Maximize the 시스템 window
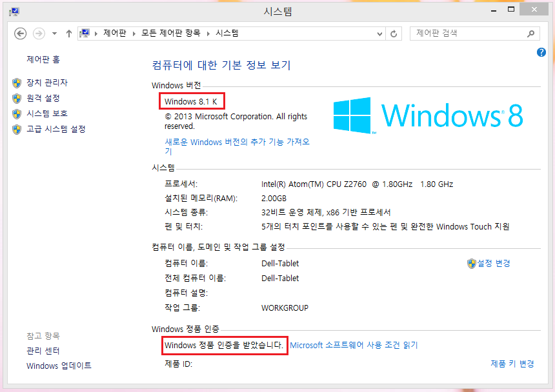555x392 pixels. (511, 10)
